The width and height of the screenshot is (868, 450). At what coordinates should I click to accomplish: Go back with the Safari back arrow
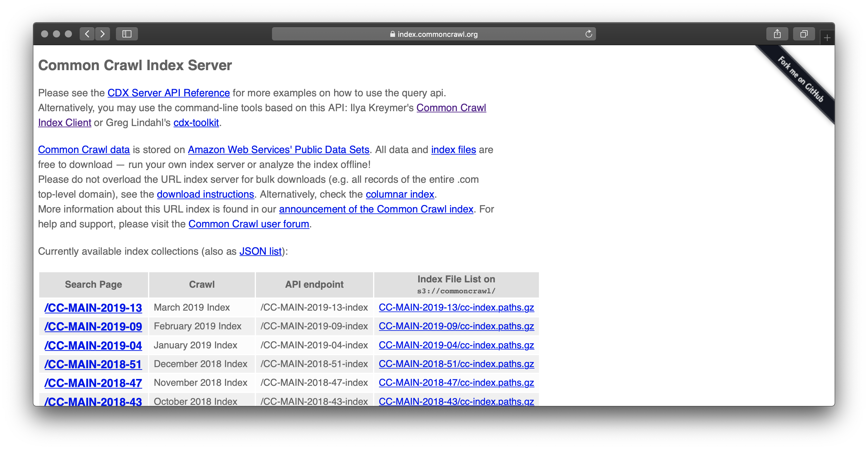pyautogui.click(x=87, y=34)
